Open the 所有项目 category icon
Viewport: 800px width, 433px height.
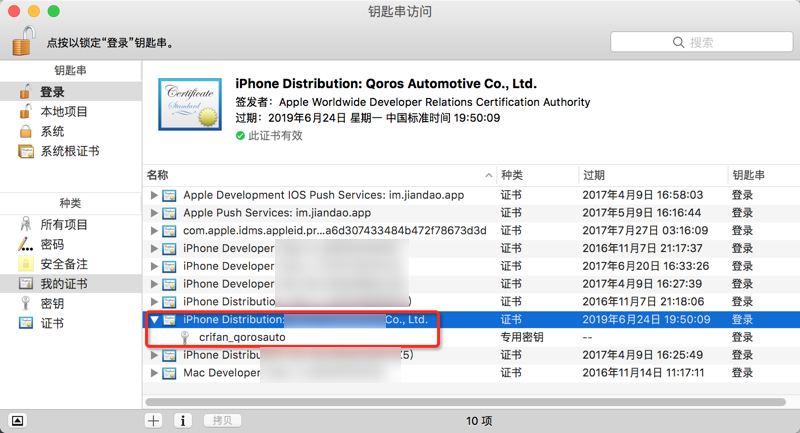26,224
